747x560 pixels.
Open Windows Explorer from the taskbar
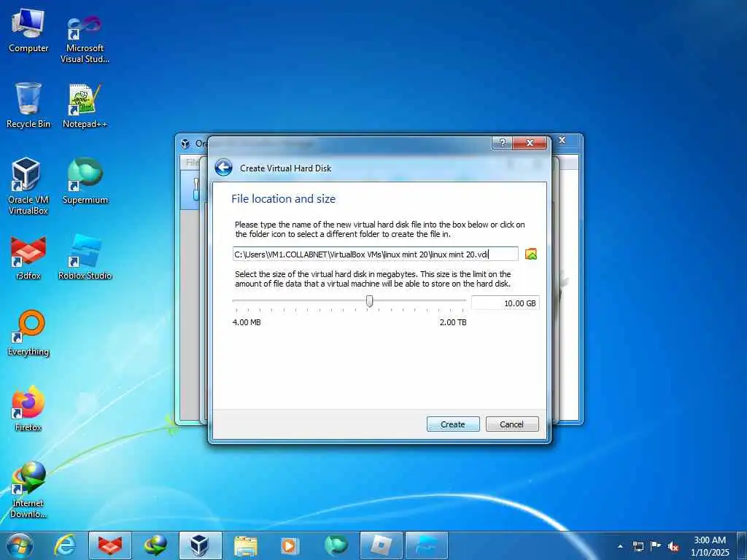click(245, 545)
